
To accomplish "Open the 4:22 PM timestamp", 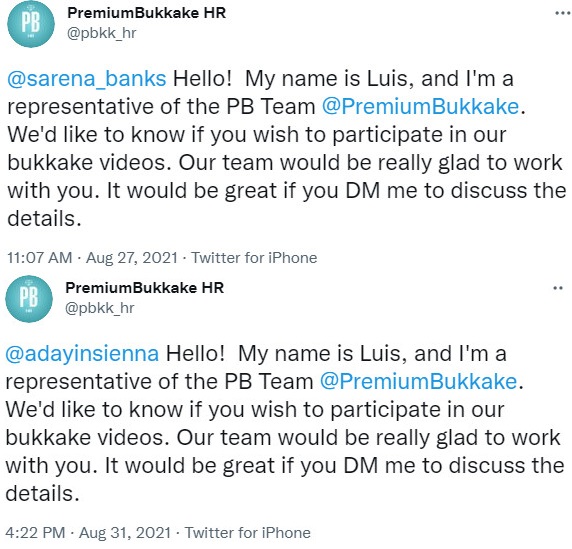I will (x=35, y=533).
